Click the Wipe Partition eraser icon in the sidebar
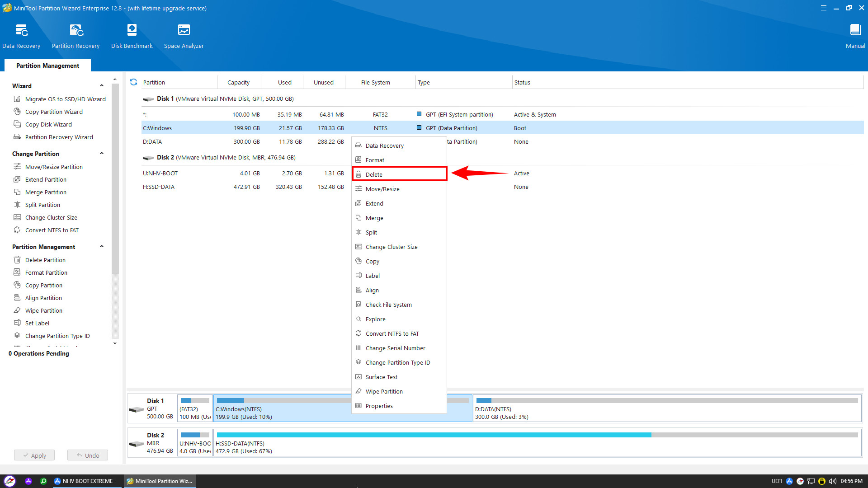Image resolution: width=868 pixels, height=488 pixels. [x=17, y=310]
